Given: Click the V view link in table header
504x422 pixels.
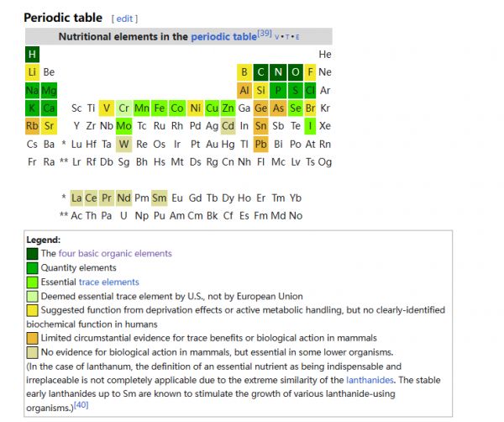Looking at the screenshot, I should point(277,37).
